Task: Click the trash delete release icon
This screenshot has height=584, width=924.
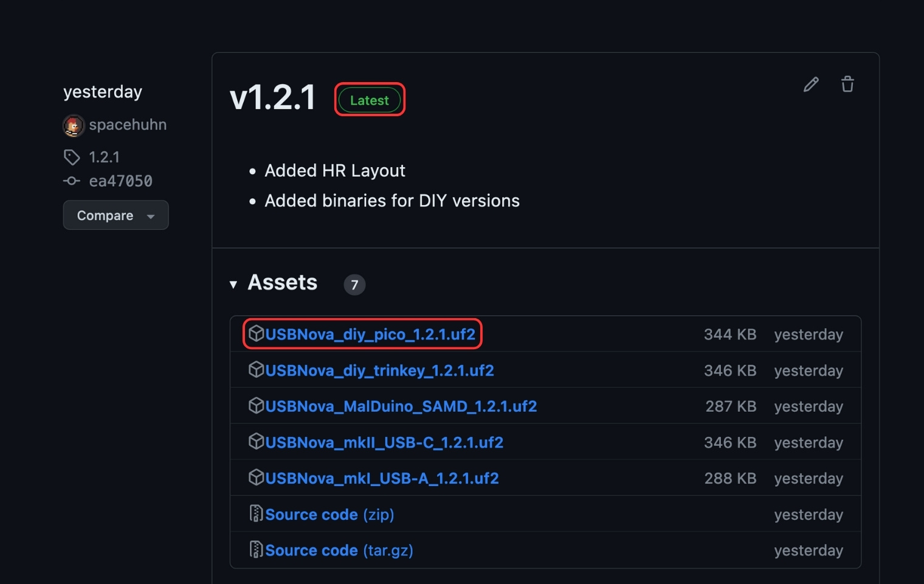Action: click(847, 84)
